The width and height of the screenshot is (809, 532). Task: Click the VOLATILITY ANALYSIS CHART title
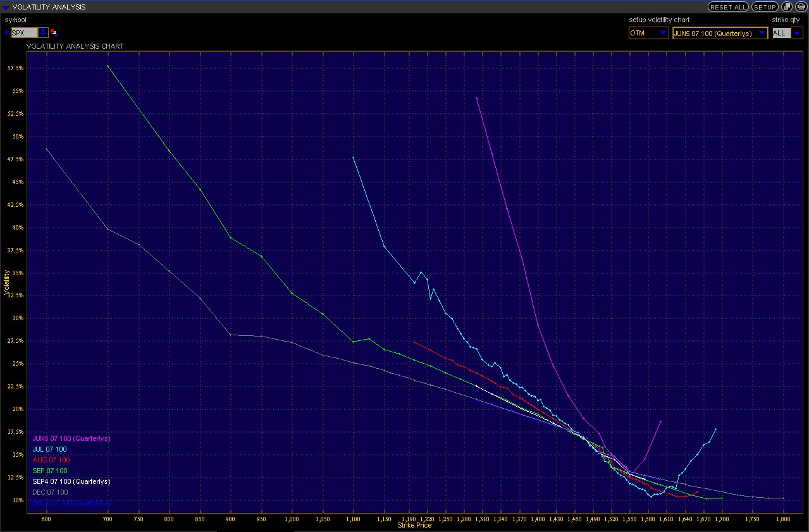(75, 46)
